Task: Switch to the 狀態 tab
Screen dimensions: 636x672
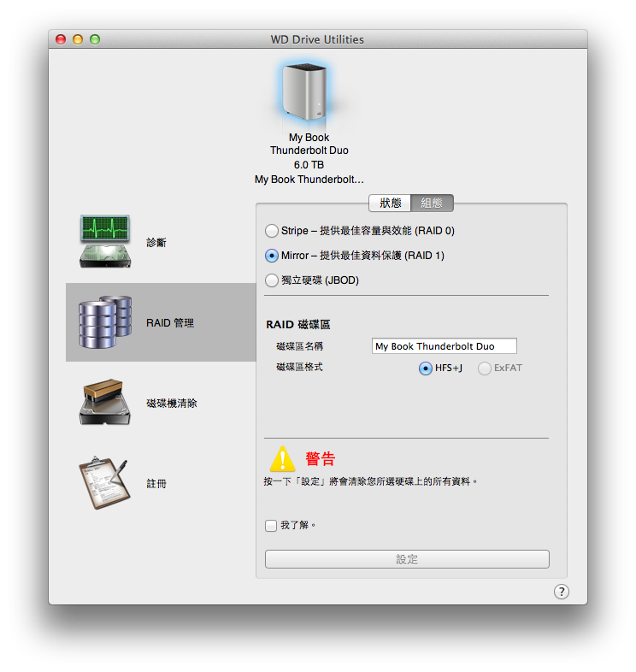Action: [390, 203]
